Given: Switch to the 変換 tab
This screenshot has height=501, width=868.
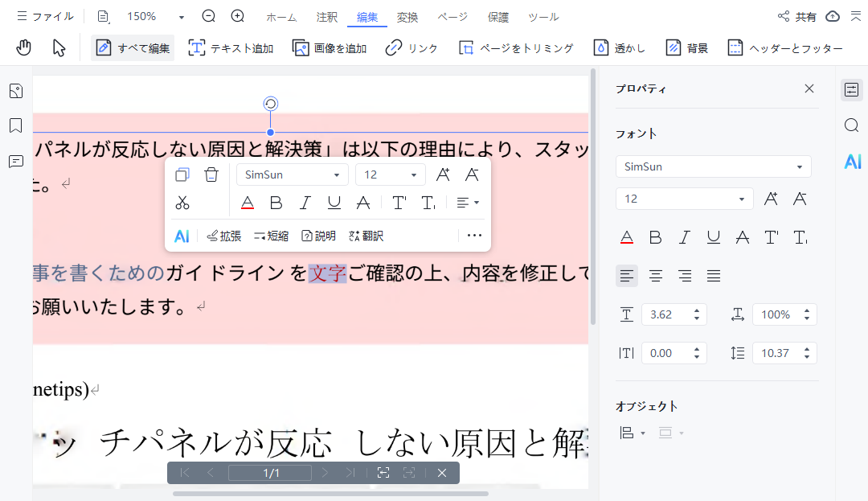Looking at the screenshot, I should click(407, 17).
